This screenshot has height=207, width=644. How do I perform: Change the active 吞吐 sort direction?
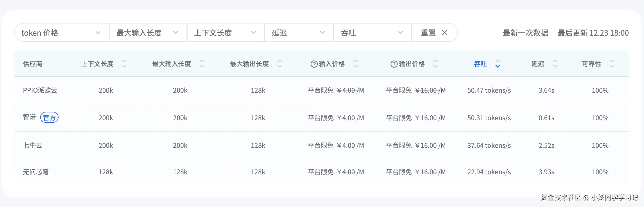[498, 64]
